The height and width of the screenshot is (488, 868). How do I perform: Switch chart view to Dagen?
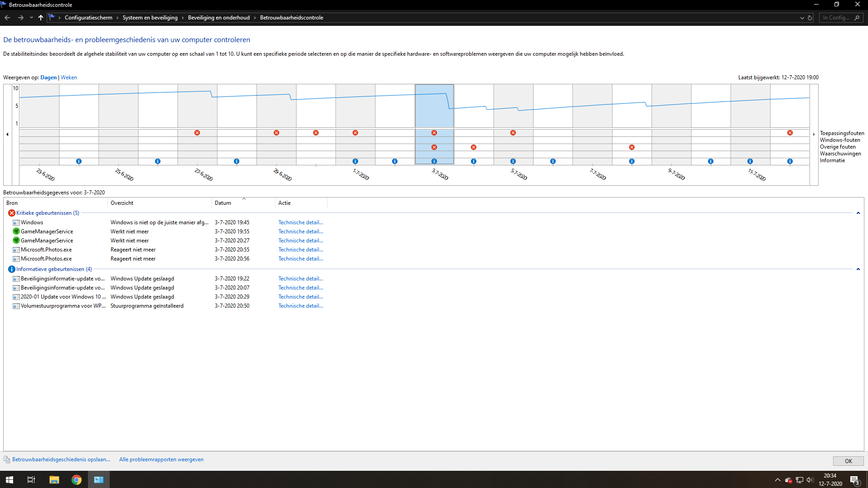48,77
